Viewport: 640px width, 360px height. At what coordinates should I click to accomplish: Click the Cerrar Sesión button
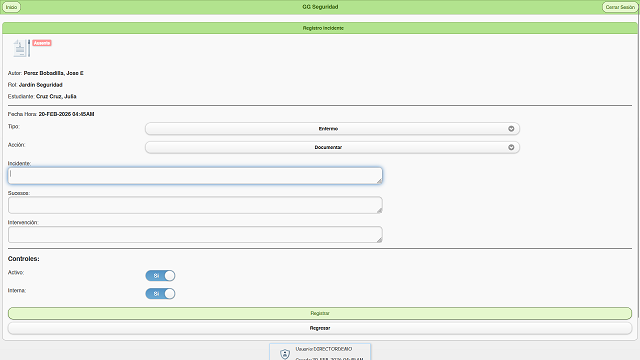[620, 7]
